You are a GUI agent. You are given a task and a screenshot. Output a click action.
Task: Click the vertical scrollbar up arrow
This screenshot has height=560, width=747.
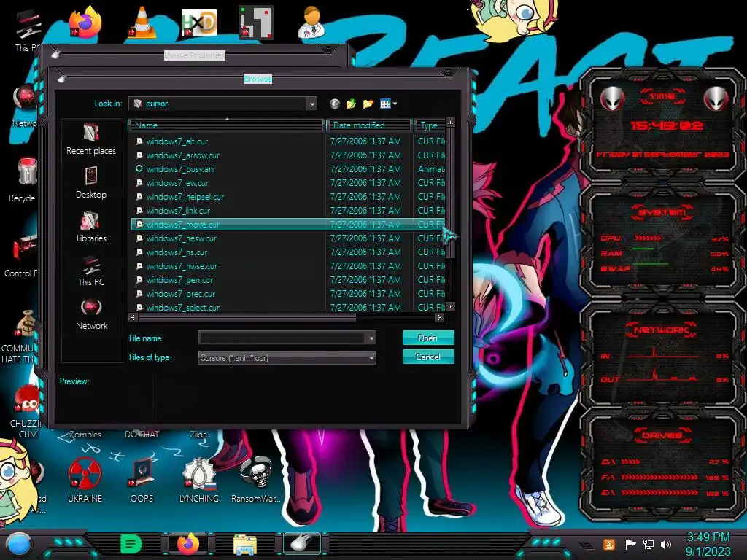coord(450,122)
